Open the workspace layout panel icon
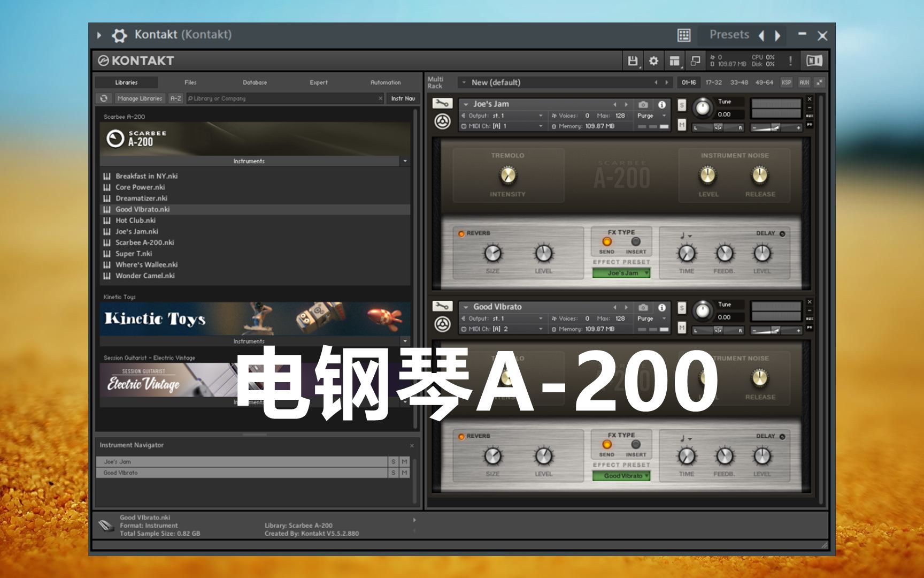 [674, 61]
